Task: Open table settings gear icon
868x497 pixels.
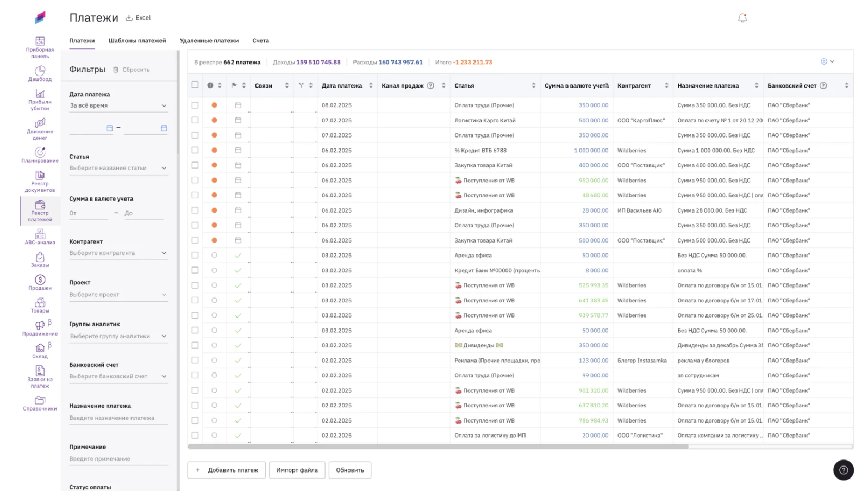Action: tap(823, 61)
